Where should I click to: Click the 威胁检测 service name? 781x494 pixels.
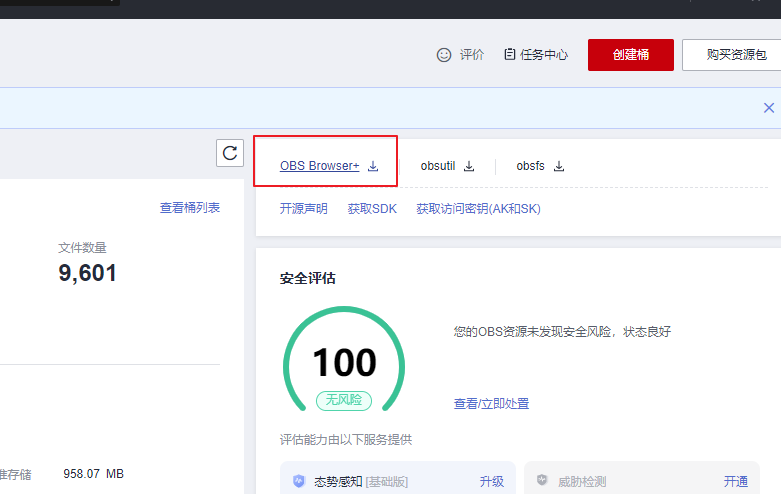582,482
